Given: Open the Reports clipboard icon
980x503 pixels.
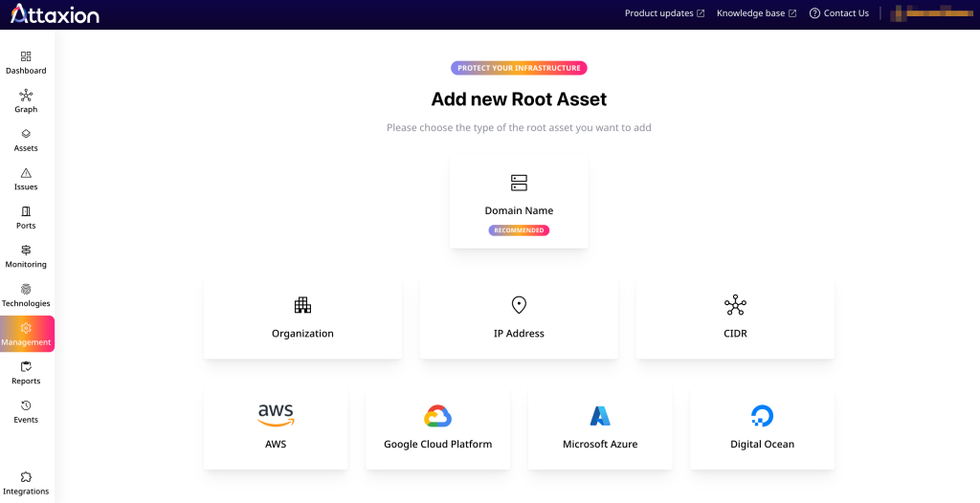Looking at the screenshot, I should [x=26, y=367].
